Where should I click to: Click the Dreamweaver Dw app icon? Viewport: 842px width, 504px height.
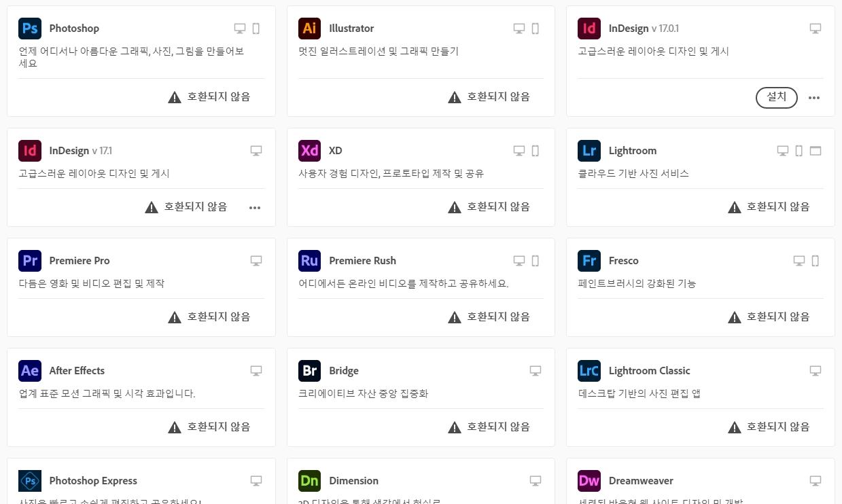[x=589, y=481]
